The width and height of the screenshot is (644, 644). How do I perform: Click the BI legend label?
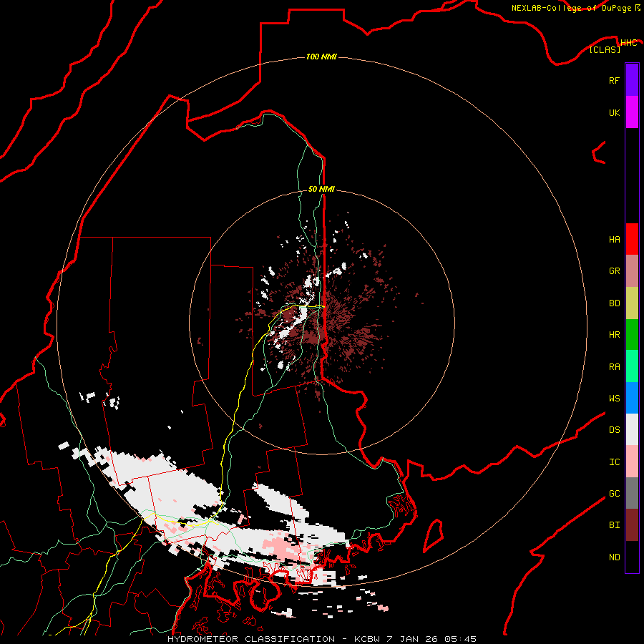click(614, 525)
